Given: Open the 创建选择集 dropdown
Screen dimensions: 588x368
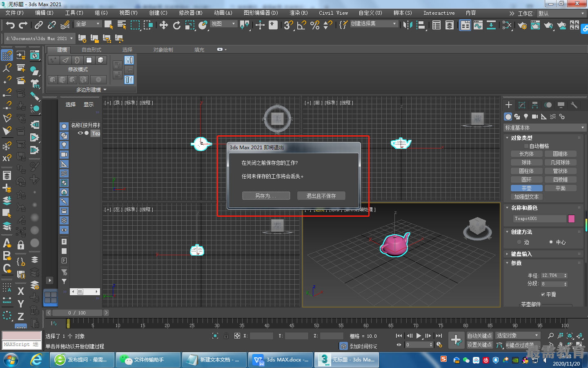Looking at the screenshot, I should pos(374,24).
